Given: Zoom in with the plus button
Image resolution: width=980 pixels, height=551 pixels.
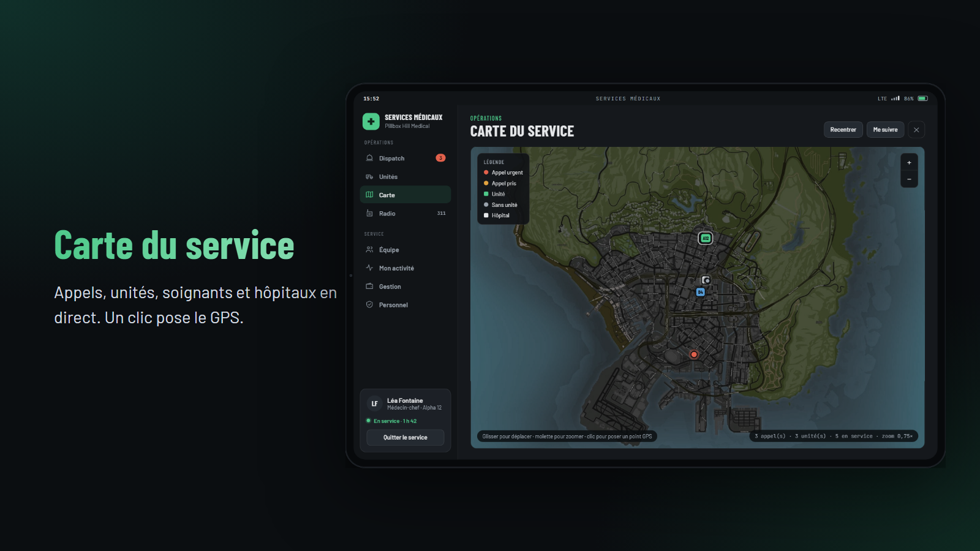Looking at the screenshot, I should click(909, 163).
